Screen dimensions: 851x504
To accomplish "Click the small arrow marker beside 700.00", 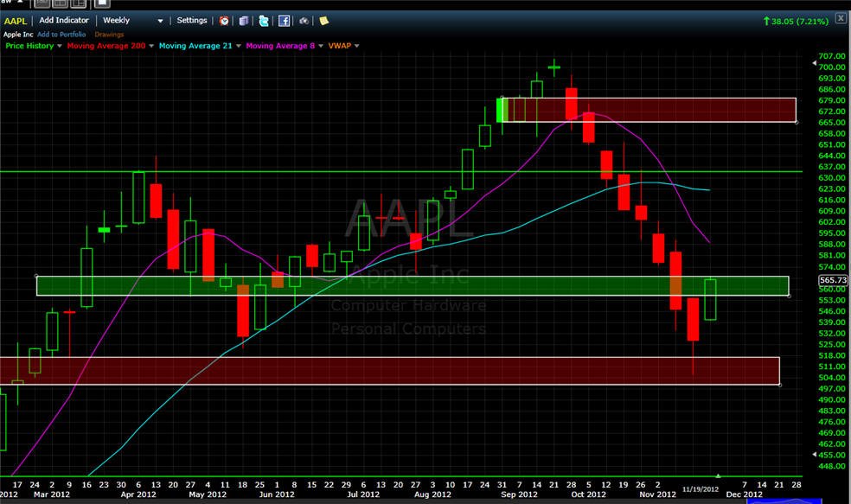I will pos(814,63).
